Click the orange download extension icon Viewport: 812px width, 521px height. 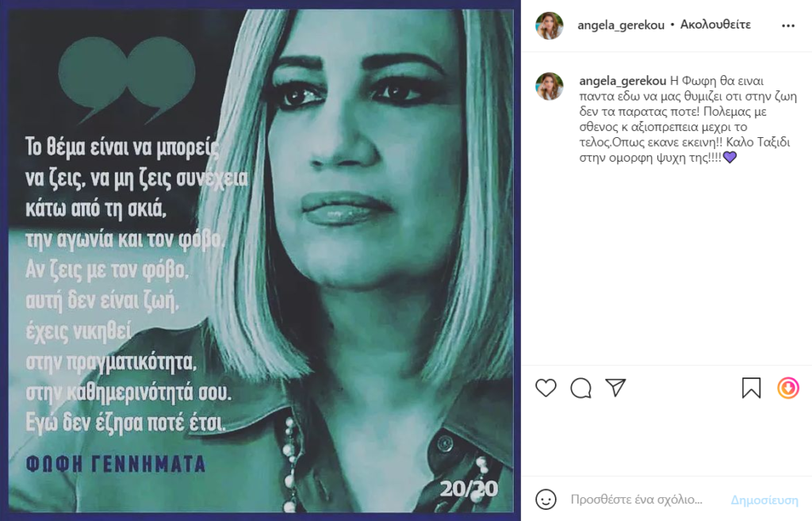pos(787,388)
